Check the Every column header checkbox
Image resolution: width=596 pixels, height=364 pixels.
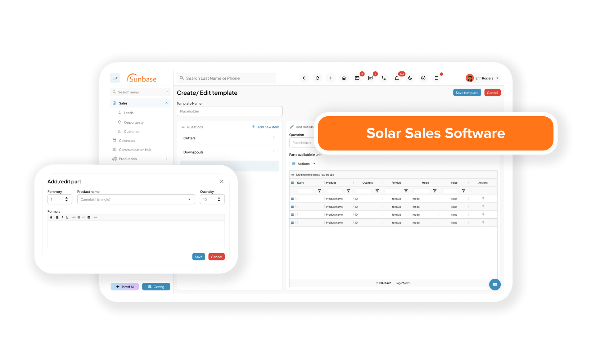click(292, 183)
